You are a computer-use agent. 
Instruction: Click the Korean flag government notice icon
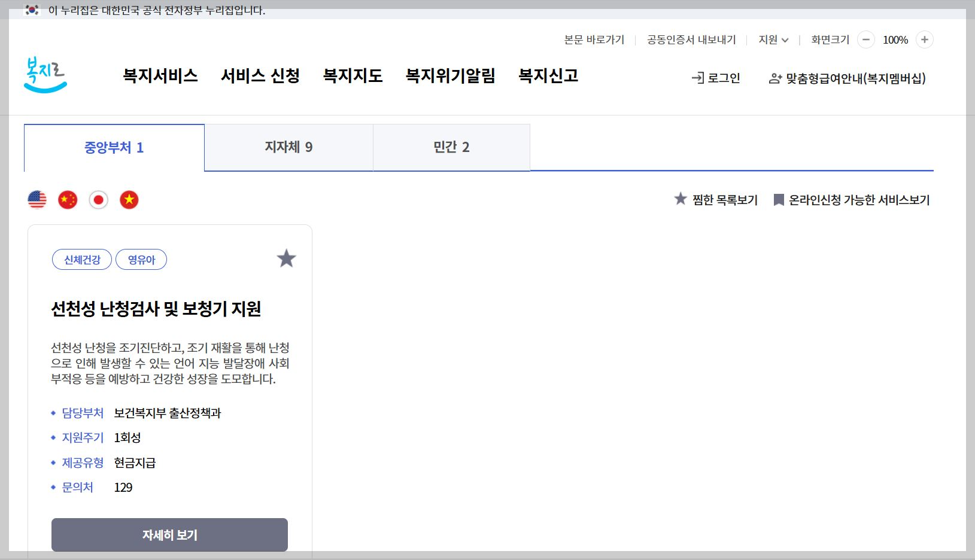pos(32,10)
